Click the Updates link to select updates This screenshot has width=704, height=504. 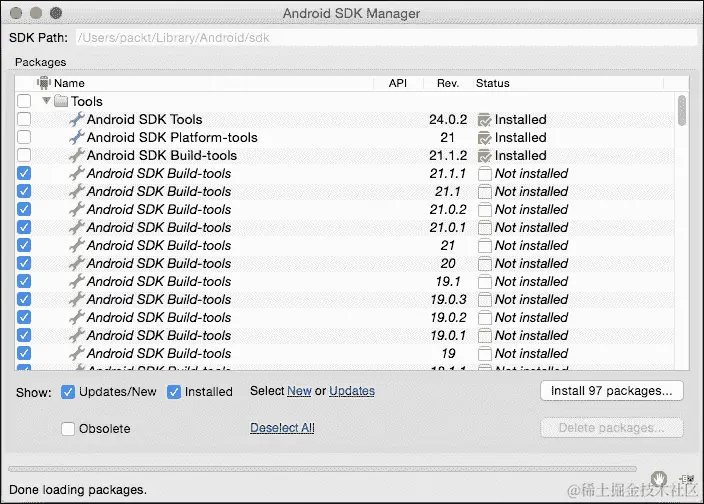pos(352,391)
